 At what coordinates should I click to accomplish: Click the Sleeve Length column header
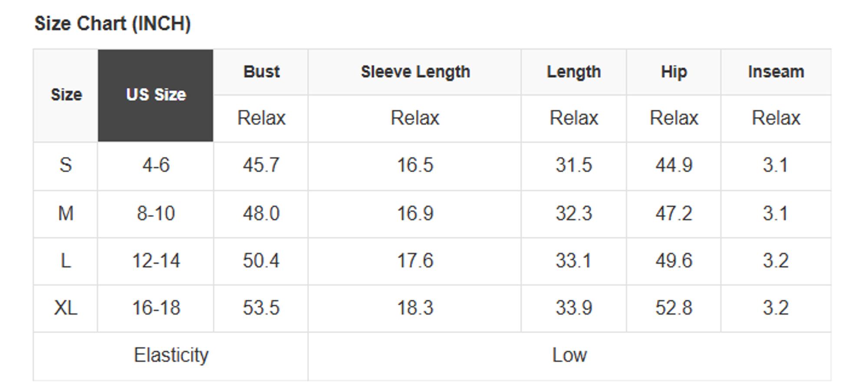click(415, 72)
